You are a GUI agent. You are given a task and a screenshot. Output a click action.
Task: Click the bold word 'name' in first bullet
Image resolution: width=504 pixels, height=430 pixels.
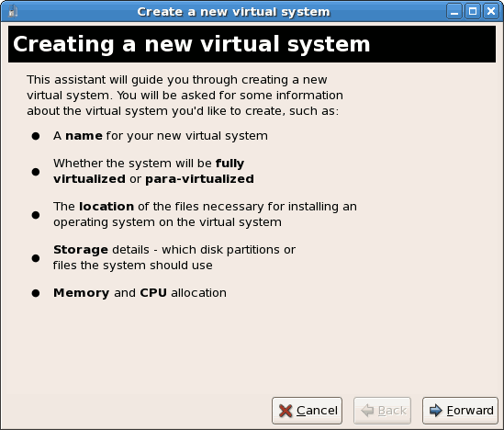[84, 136]
